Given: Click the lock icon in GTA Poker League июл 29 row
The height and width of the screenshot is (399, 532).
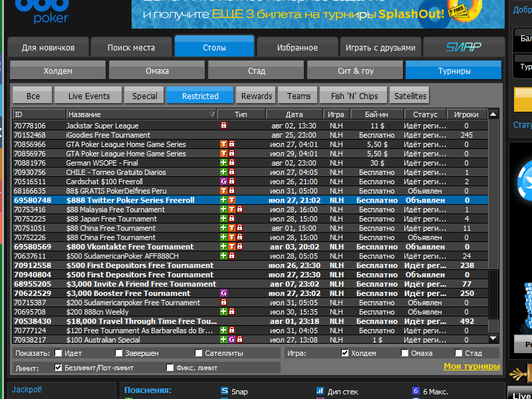Looking at the screenshot, I should (231, 153).
